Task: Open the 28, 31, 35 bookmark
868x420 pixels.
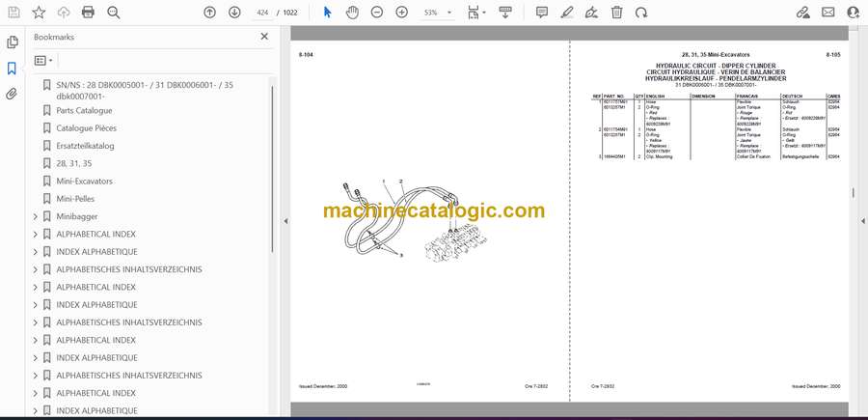Action: point(74,163)
